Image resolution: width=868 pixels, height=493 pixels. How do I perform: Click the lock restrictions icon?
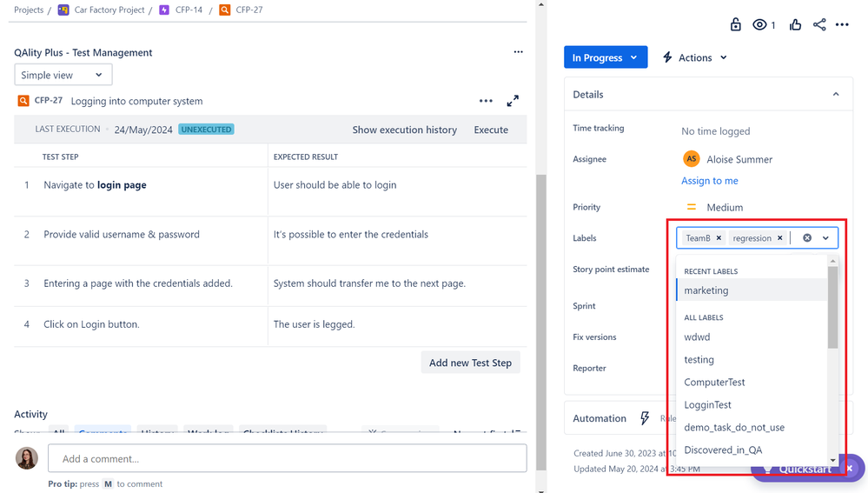[735, 24]
